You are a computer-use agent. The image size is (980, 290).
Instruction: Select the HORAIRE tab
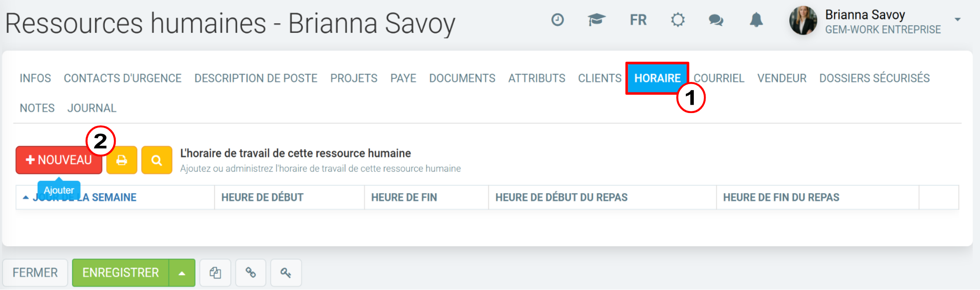point(657,78)
